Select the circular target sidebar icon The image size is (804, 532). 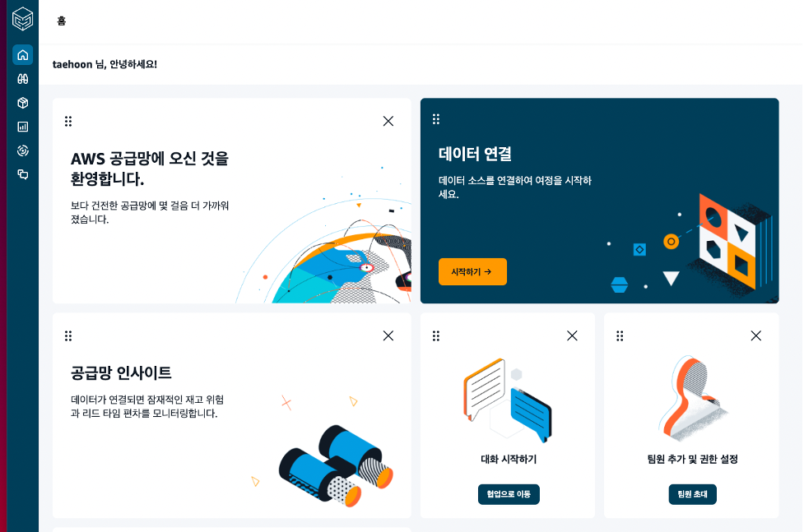pos(22,150)
